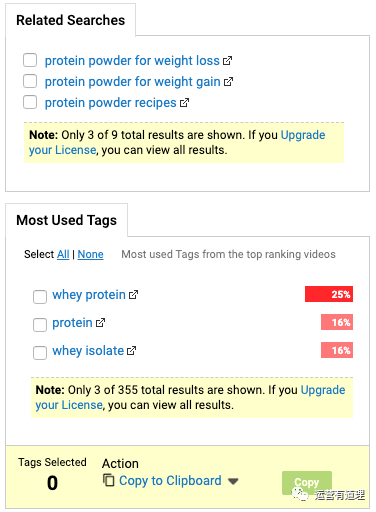
Task: Open external link icon next to whey isolate
Action: (132, 351)
